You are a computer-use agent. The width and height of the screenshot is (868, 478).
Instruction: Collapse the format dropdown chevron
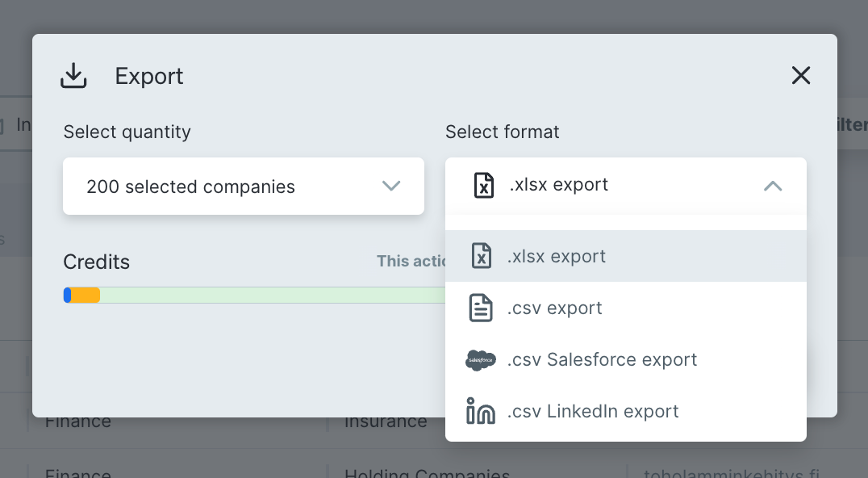click(x=772, y=187)
